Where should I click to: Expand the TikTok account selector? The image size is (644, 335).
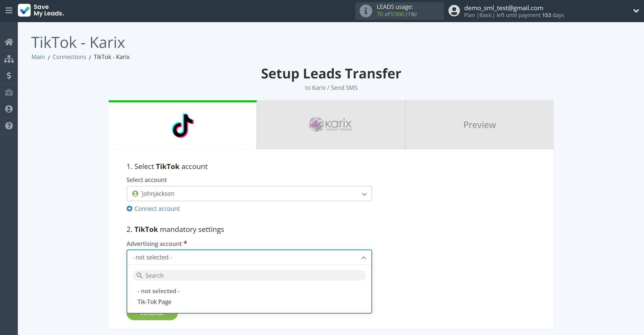pos(249,193)
